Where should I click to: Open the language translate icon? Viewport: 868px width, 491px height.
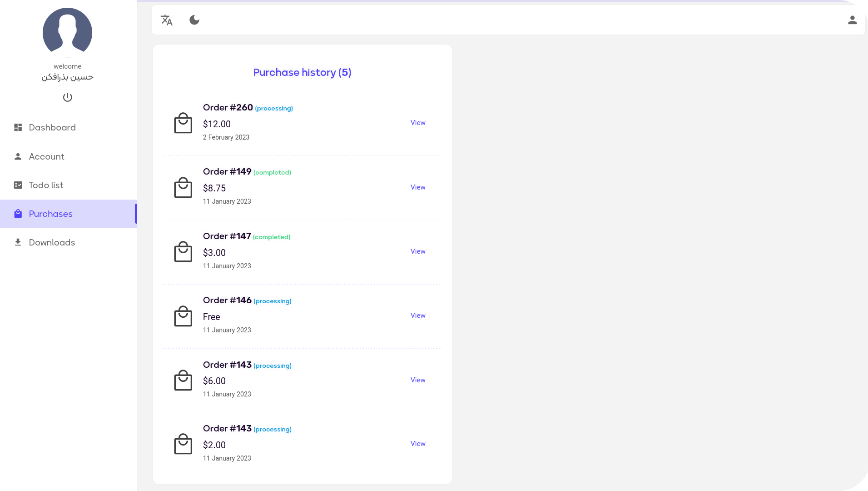167,20
